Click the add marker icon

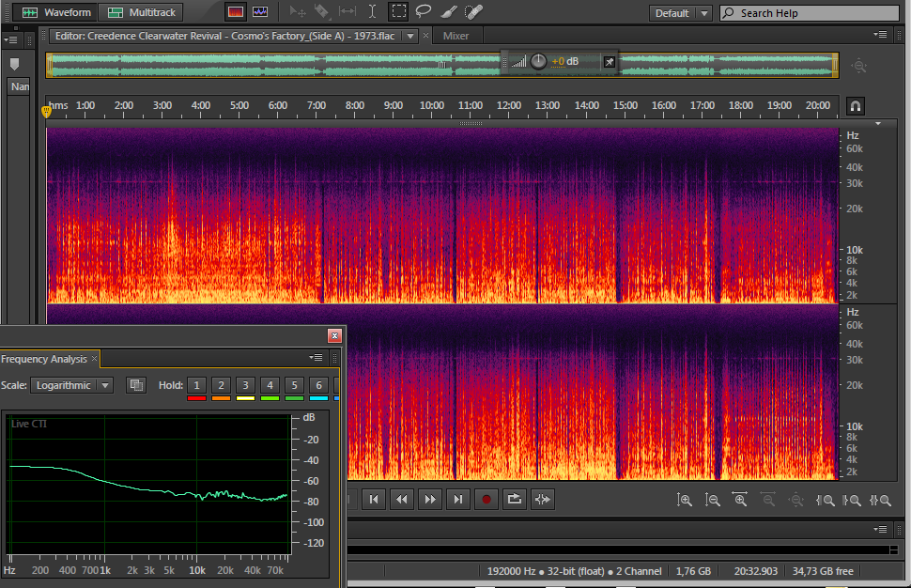pos(14,64)
